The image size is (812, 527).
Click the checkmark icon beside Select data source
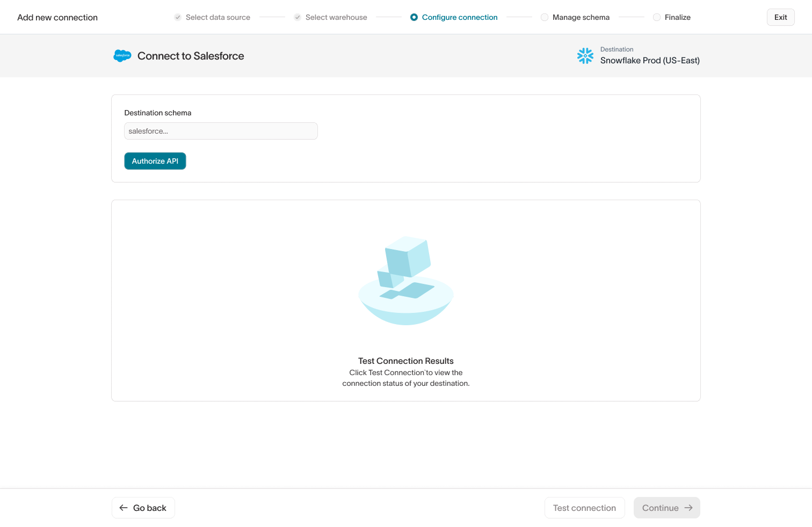coord(178,17)
